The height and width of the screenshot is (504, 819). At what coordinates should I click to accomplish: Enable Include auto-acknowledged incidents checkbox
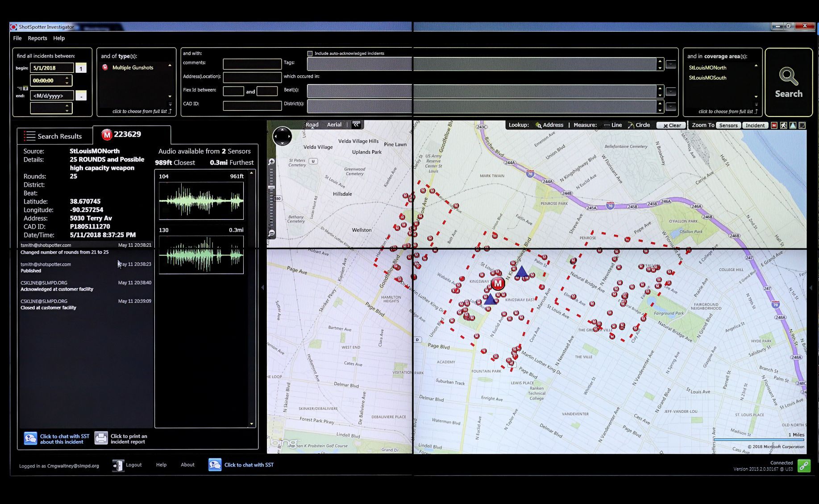click(x=310, y=54)
